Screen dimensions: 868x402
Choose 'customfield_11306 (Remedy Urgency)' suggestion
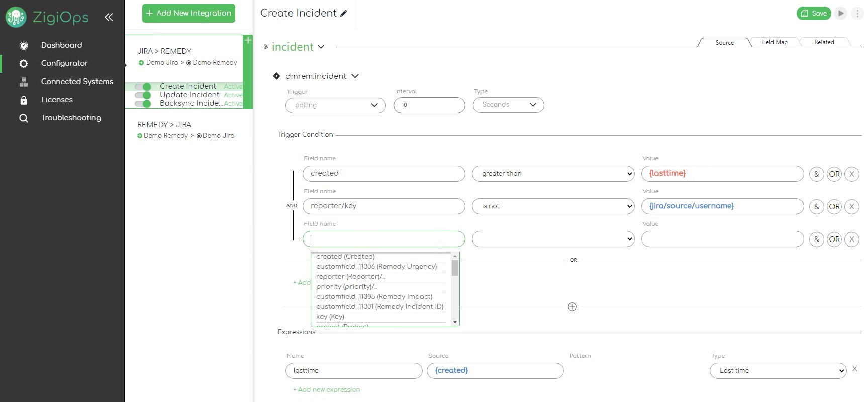[x=380, y=267]
